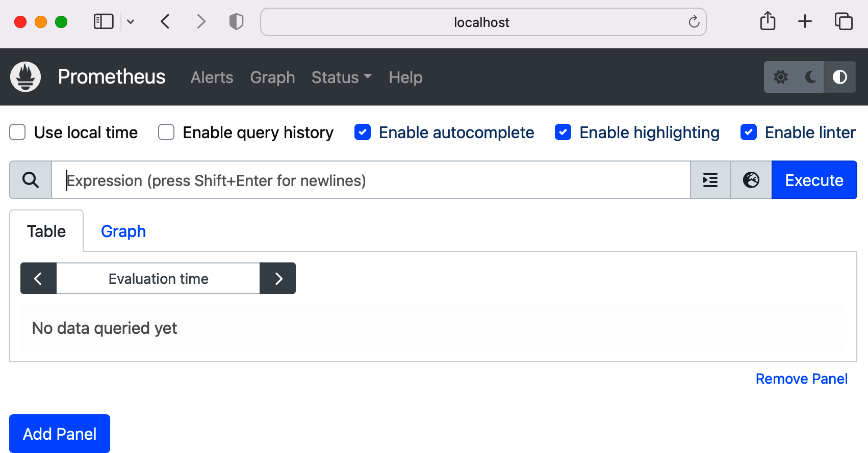Click the Prometheus flame logo

(x=25, y=77)
